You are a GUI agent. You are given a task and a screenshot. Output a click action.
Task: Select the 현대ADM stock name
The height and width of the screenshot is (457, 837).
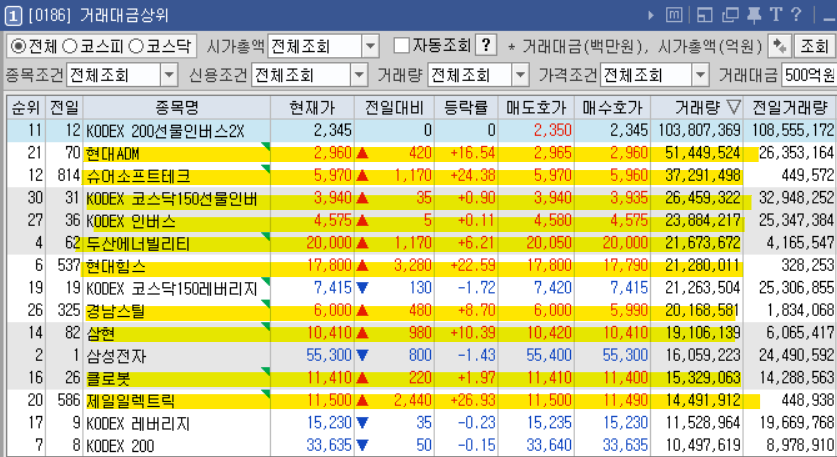(113, 154)
